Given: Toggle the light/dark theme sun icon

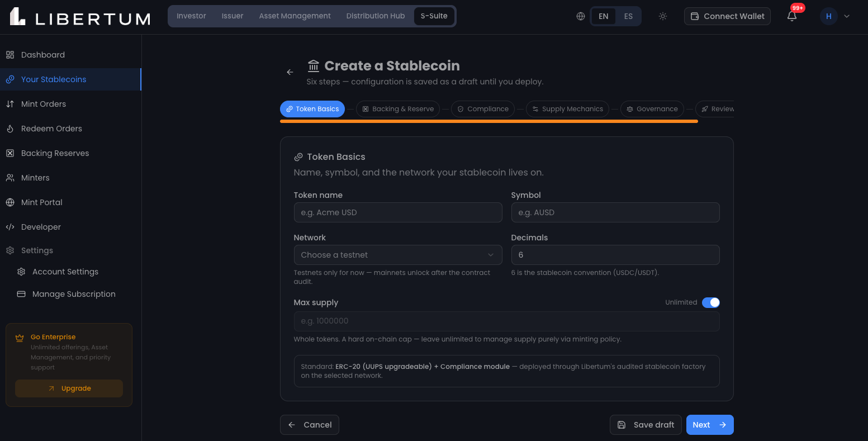Looking at the screenshot, I should point(663,16).
